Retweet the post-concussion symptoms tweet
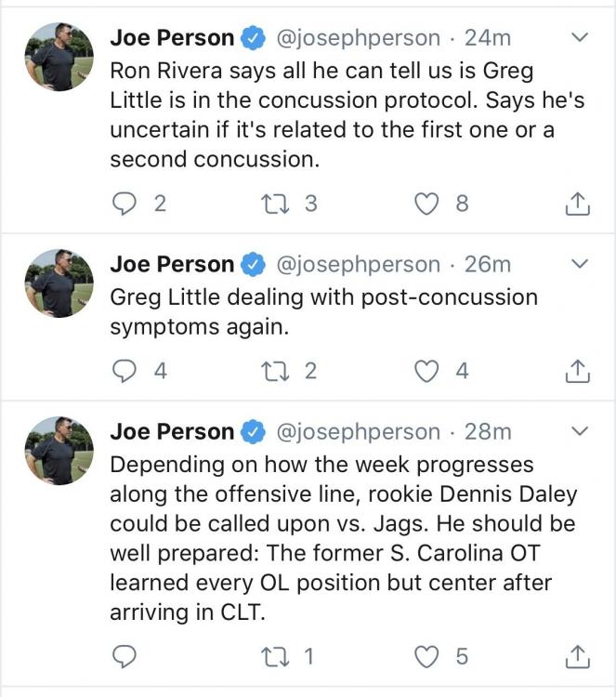The image size is (616, 697). [x=275, y=371]
